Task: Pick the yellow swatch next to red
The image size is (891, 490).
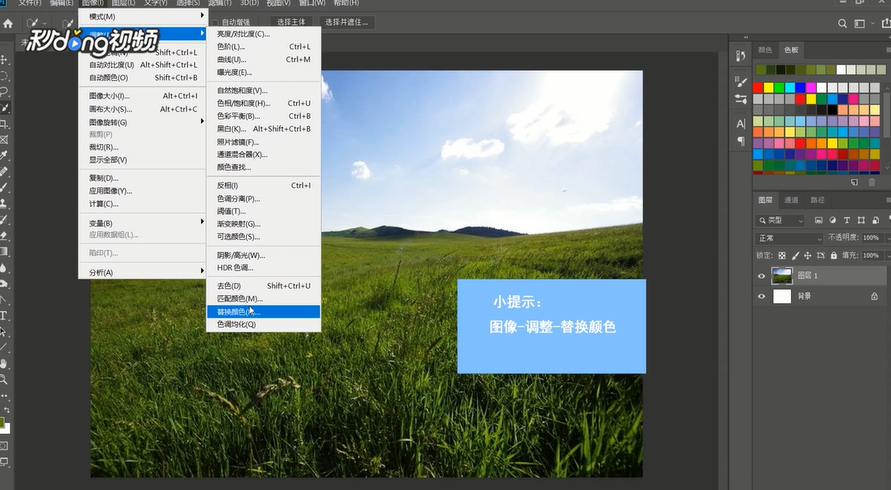Action: [769, 88]
